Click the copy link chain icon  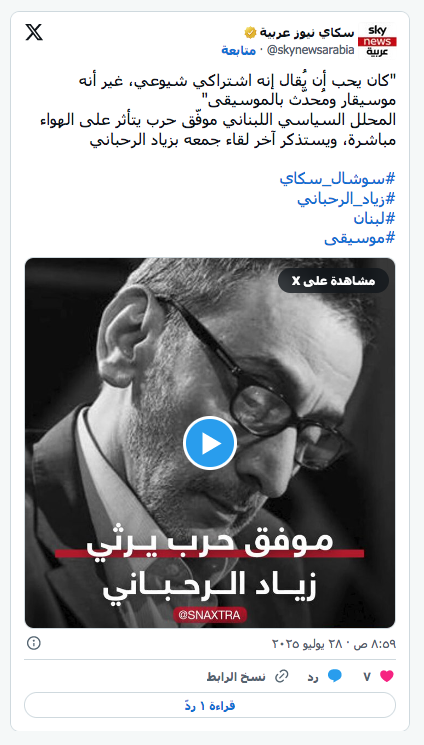click(282, 677)
